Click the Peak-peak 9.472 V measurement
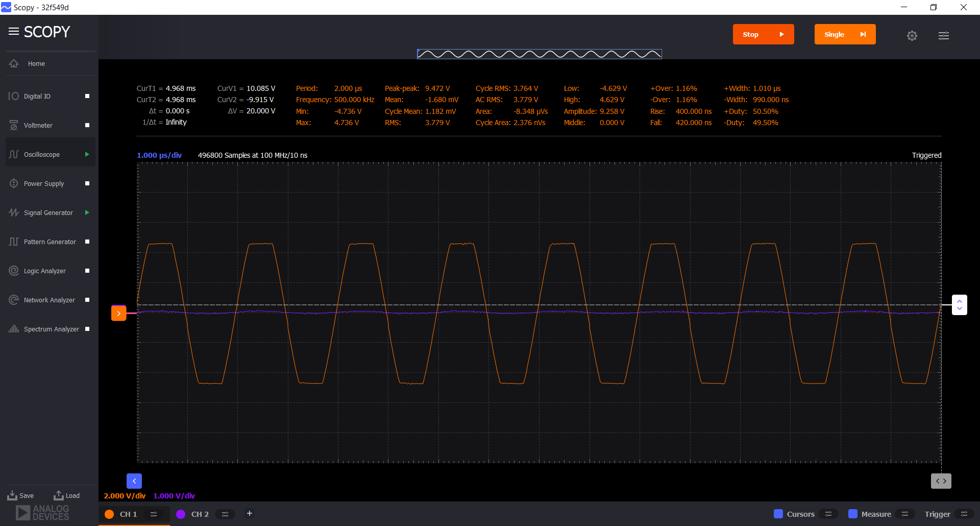980x526 pixels. tap(418, 88)
